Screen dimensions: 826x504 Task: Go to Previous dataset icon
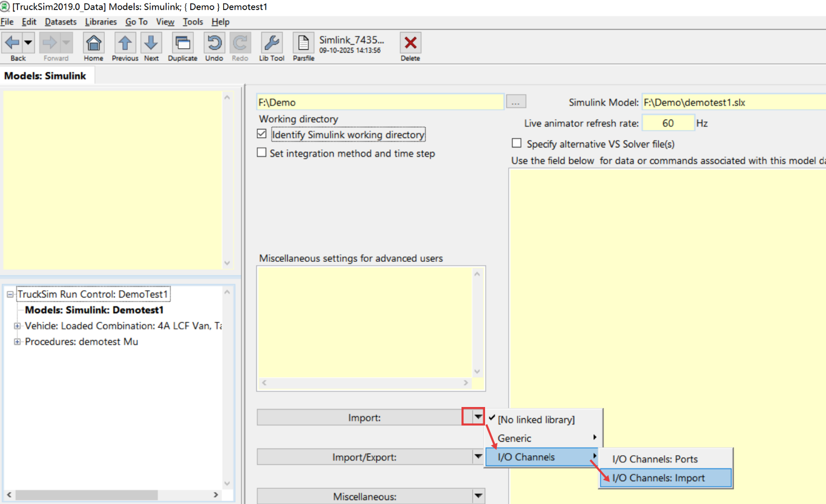(x=124, y=43)
